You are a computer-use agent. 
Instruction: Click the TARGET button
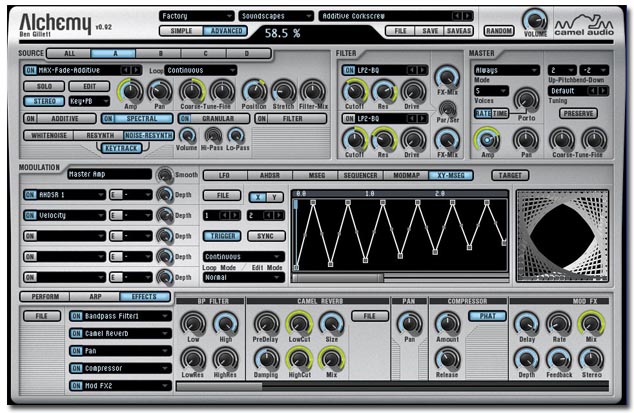click(x=510, y=175)
